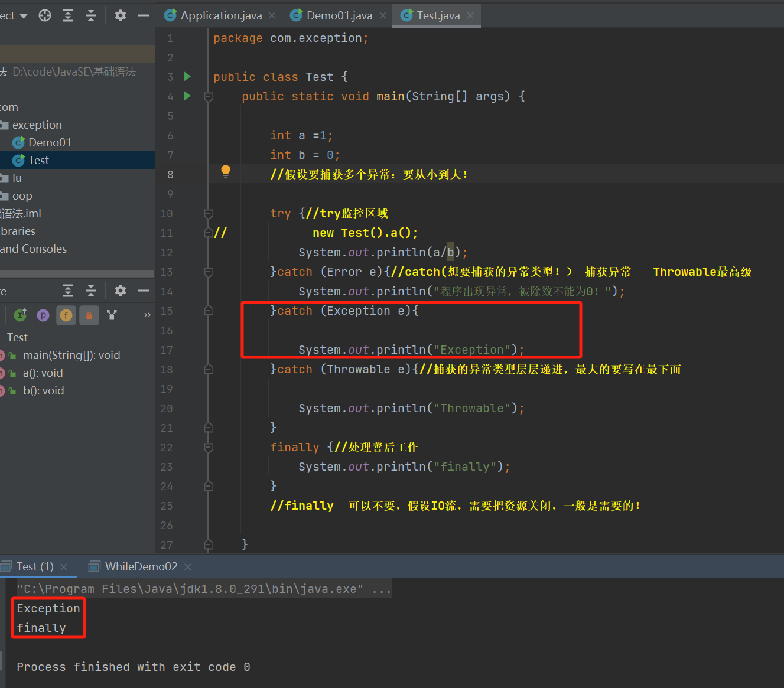
Task: Collapse try block fold marker line 10
Action: tap(209, 213)
